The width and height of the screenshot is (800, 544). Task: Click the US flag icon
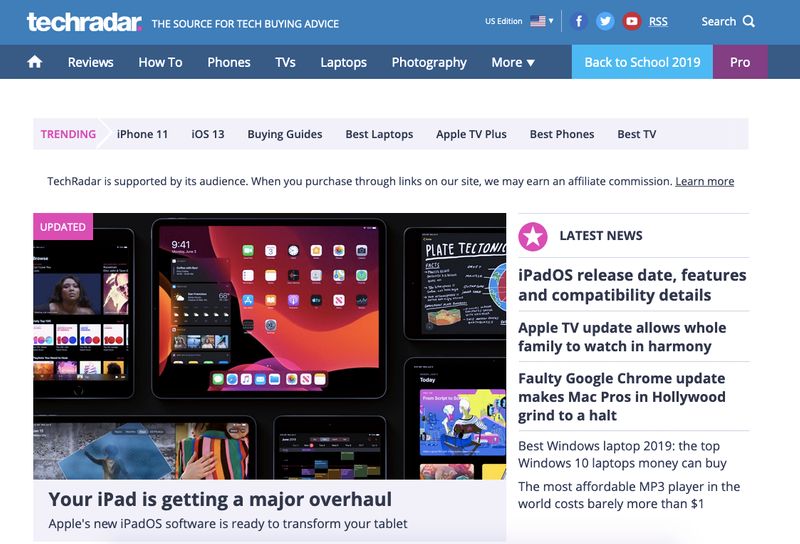[x=538, y=21]
